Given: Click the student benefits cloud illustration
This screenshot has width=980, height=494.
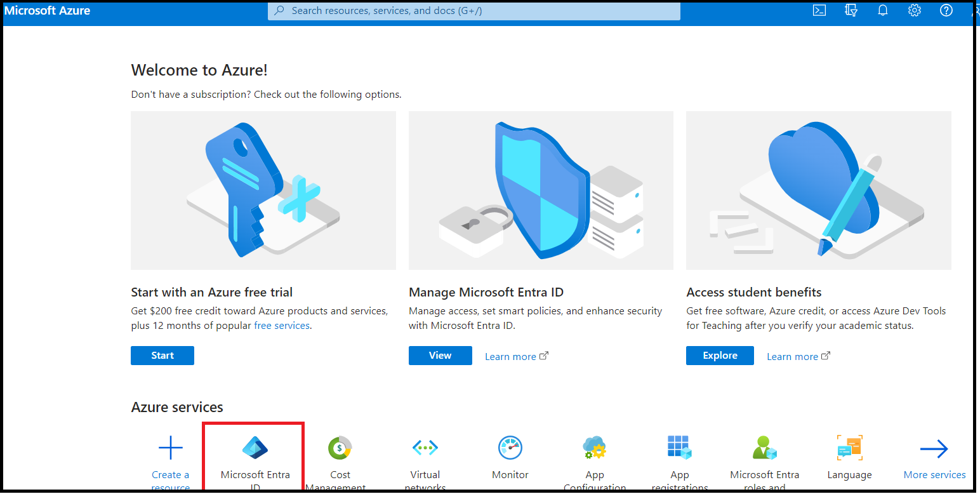Looking at the screenshot, I should 819,190.
